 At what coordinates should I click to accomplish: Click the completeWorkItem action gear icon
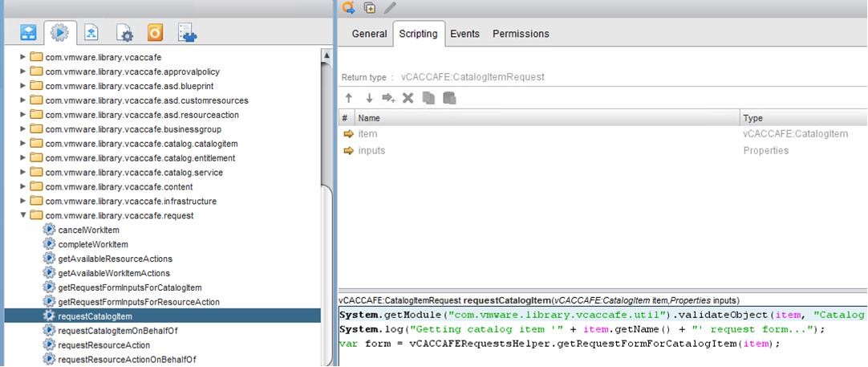click(x=49, y=244)
